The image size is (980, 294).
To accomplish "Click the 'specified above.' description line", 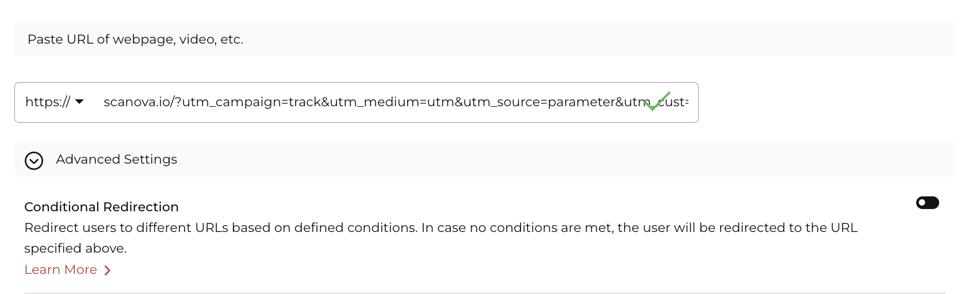I will [x=75, y=249].
